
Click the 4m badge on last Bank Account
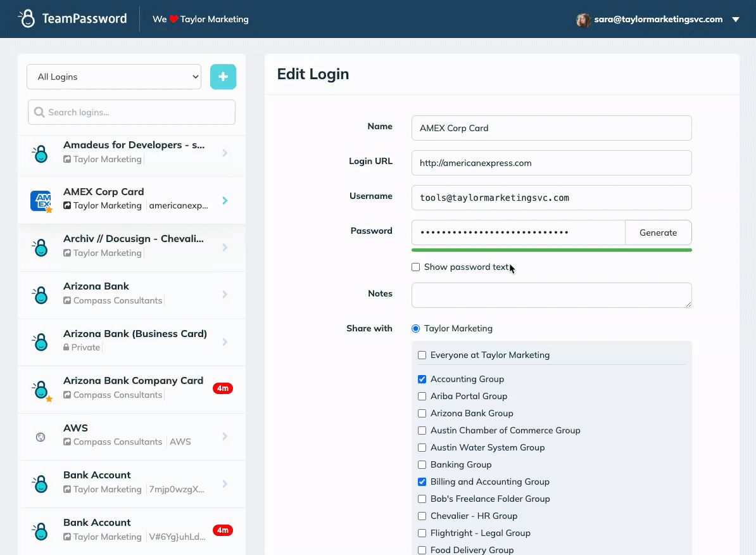click(x=223, y=530)
